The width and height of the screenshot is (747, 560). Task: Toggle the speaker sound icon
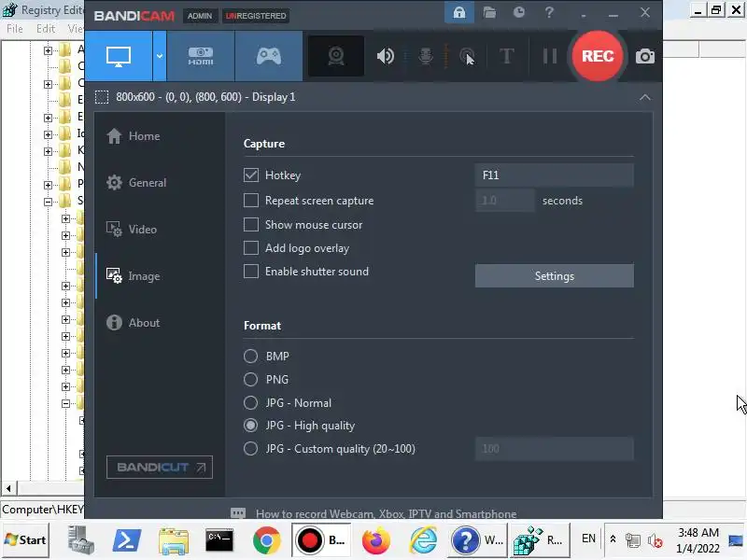pos(385,56)
